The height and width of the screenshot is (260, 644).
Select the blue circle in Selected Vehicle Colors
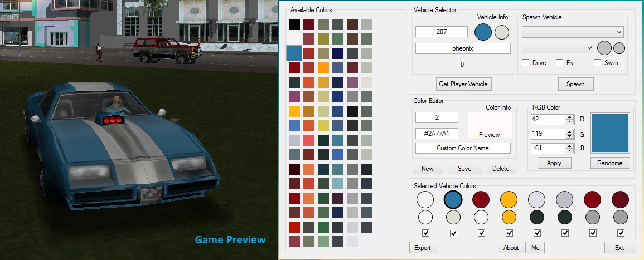[x=453, y=200]
